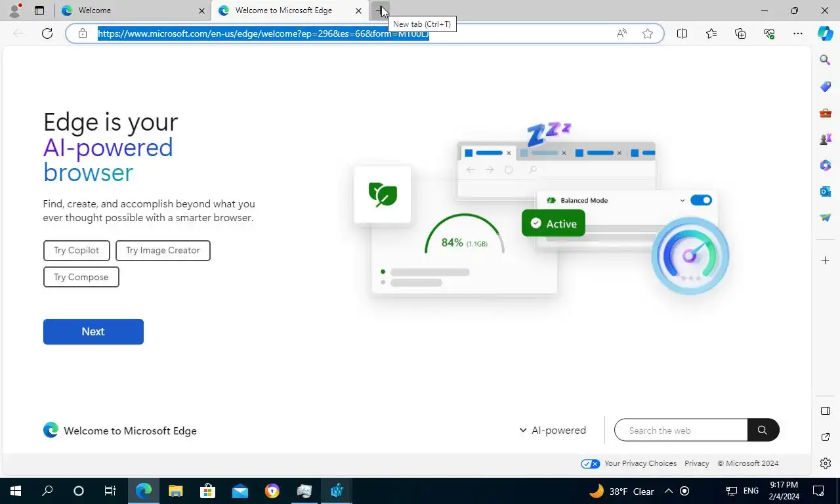The width and height of the screenshot is (840, 504).
Task: Click the Try Image Creator button
Action: coord(163,250)
